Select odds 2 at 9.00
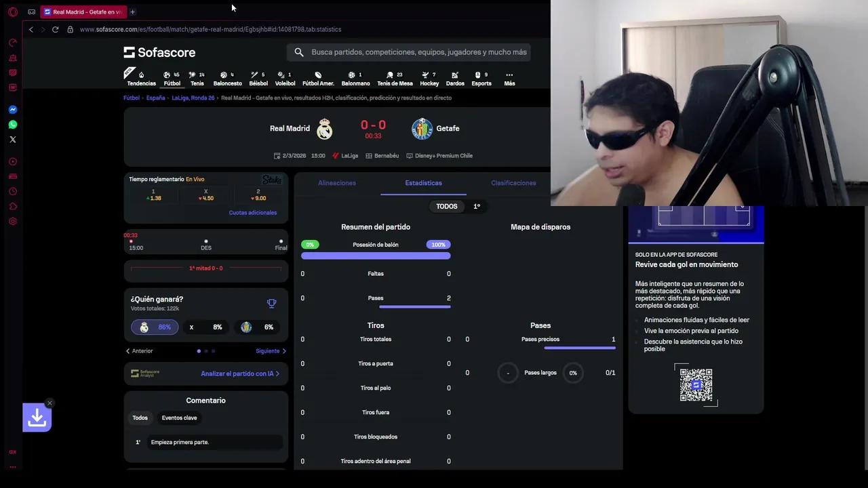This screenshot has height=488, width=868. click(x=258, y=195)
